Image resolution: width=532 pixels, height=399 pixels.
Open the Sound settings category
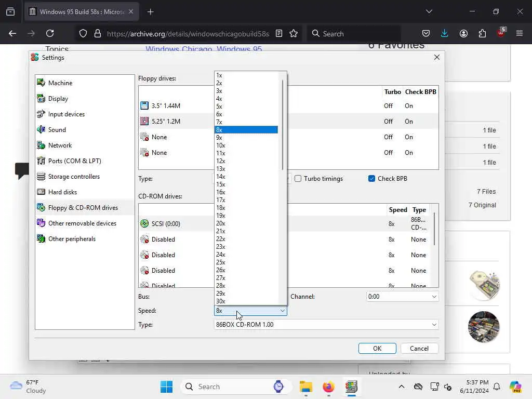point(85,129)
